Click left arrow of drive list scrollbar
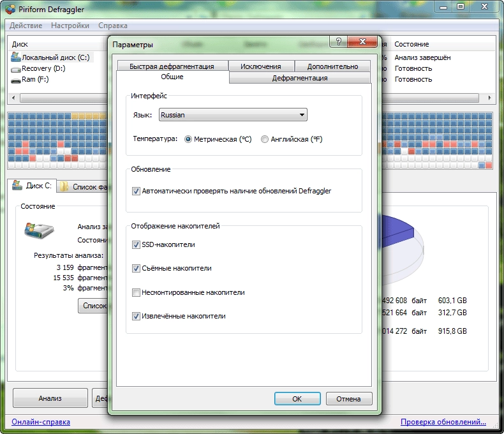This screenshot has width=504, height=434. [x=13, y=98]
